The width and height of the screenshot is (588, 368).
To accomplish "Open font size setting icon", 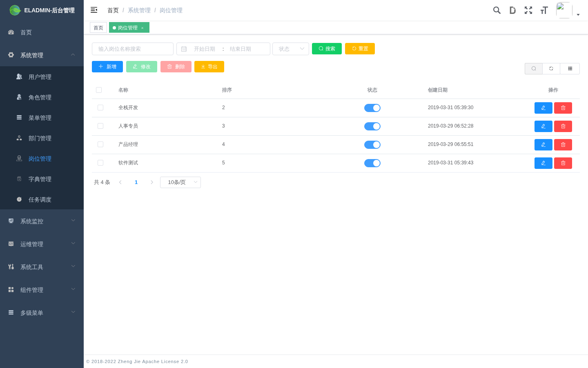I will coord(544,10).
